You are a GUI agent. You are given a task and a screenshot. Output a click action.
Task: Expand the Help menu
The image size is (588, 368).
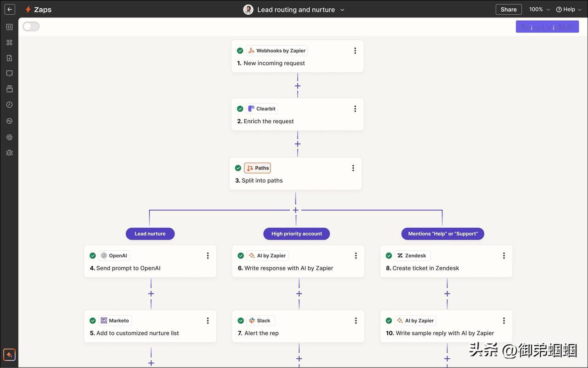pyautogui.click(x=569, y=9)
